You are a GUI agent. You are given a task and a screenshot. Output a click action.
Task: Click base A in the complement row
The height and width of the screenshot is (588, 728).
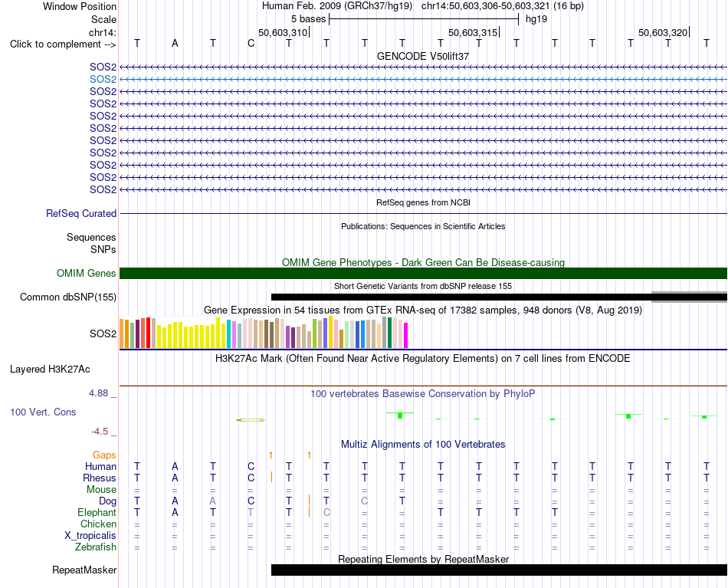(175, 43)
